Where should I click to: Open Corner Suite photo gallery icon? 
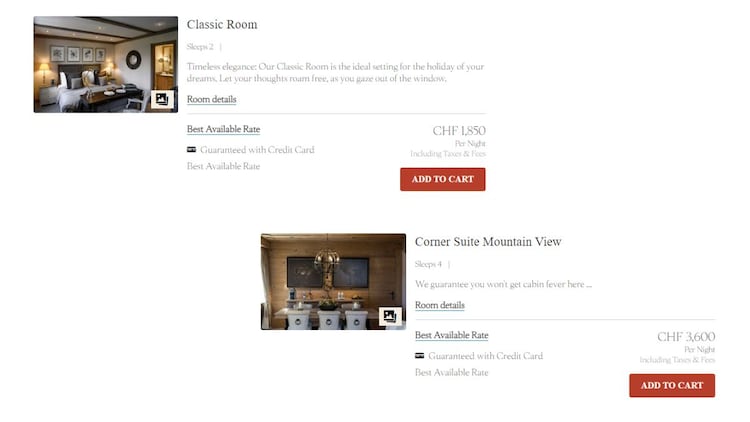click(390, 316)
